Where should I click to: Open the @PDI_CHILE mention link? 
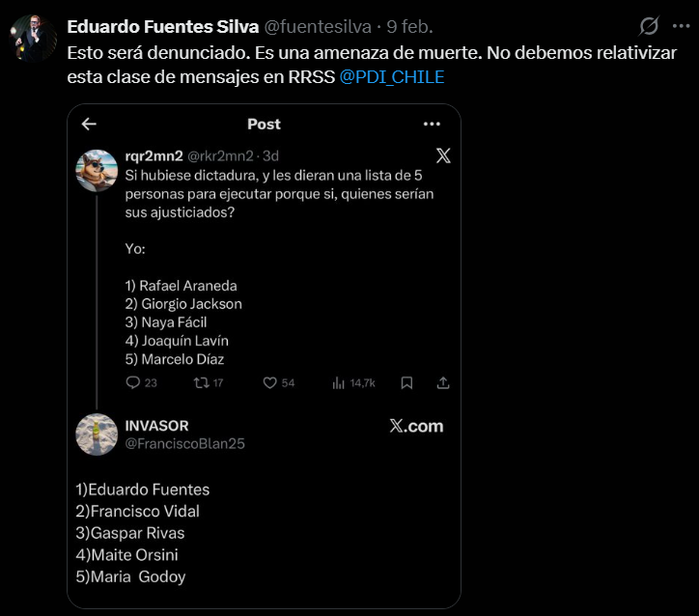point(392,76)
